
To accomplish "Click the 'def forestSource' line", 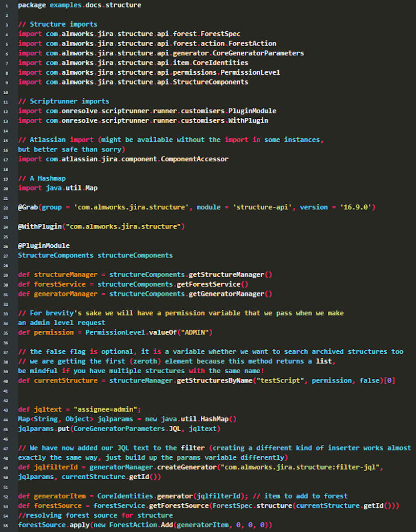I will [209, 505].
